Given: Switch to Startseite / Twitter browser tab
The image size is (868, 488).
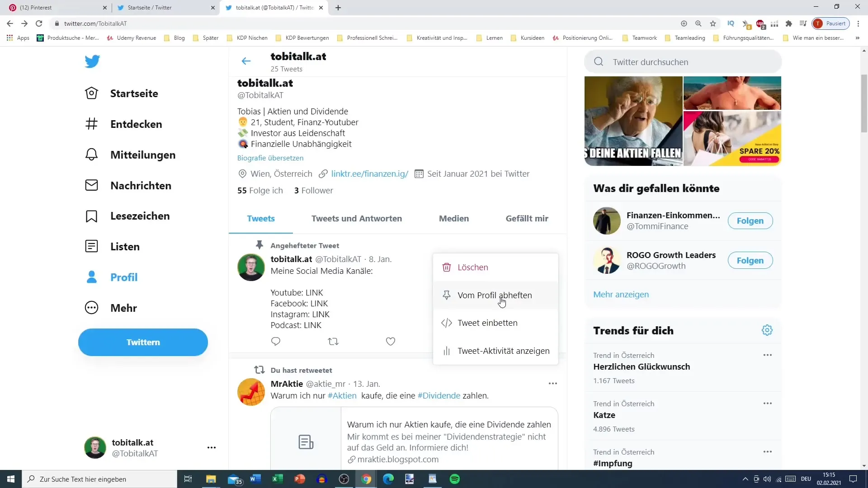Looking at the screenshot, I should tap(165, 8).
